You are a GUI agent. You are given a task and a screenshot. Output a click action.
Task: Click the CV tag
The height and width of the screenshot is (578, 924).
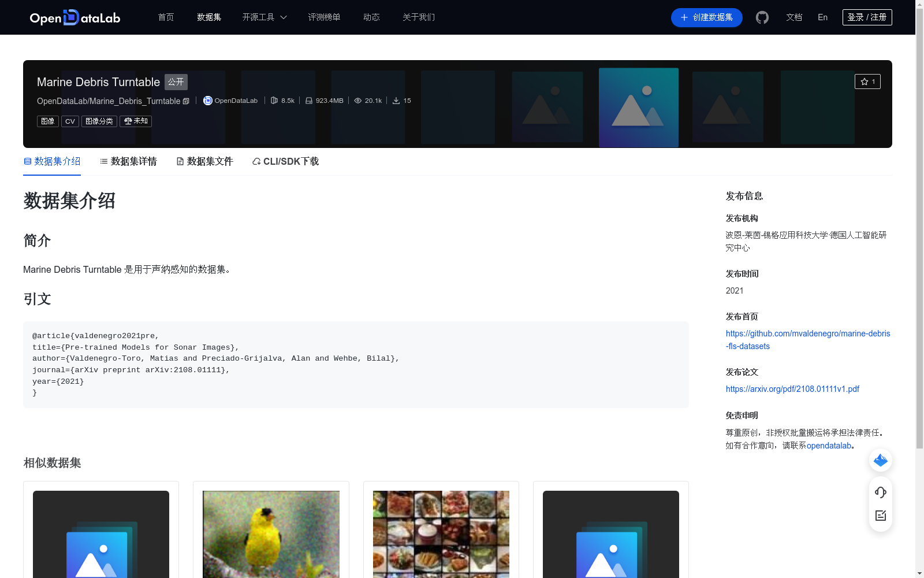(x=70, y=121)
